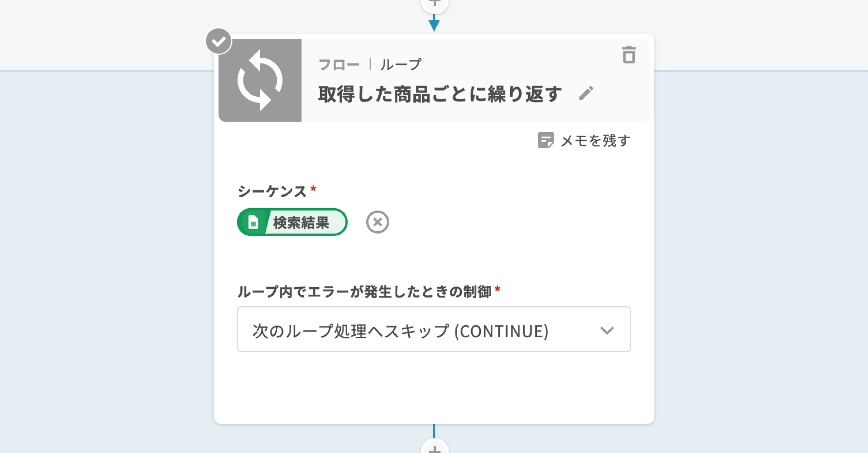Click the blue arrow connector above card
This screenshot has height=453, width=868.
point(434,24)
